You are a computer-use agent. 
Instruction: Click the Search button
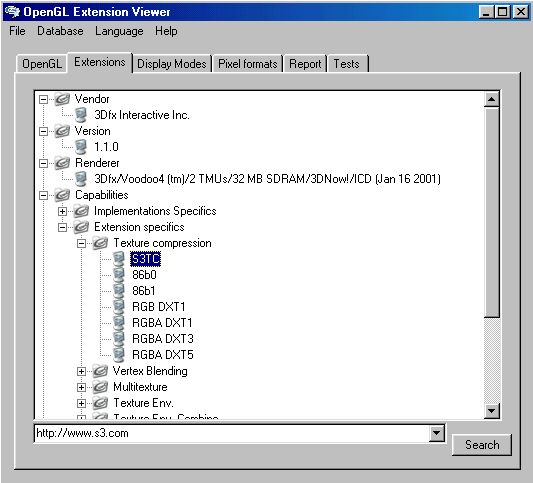tap(482, 445)
